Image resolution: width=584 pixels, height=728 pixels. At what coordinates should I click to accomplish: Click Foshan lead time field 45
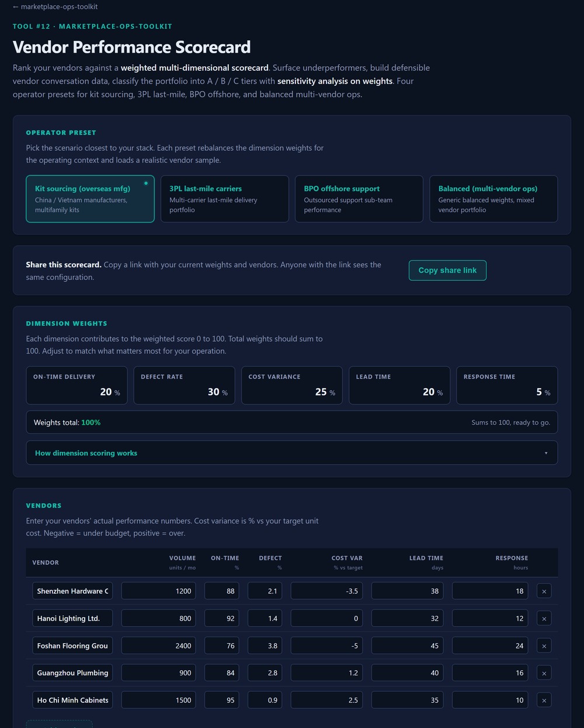pyautogui.click(x=407, y=646)
